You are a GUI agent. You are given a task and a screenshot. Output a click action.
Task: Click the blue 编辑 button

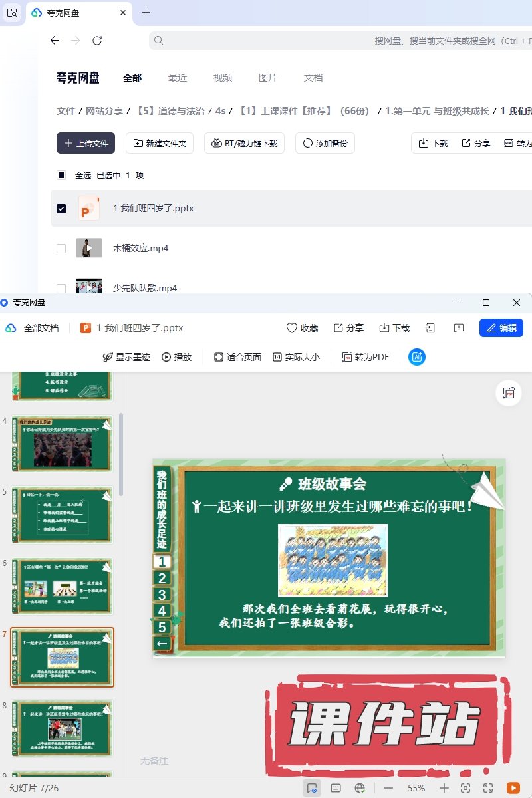501,328
